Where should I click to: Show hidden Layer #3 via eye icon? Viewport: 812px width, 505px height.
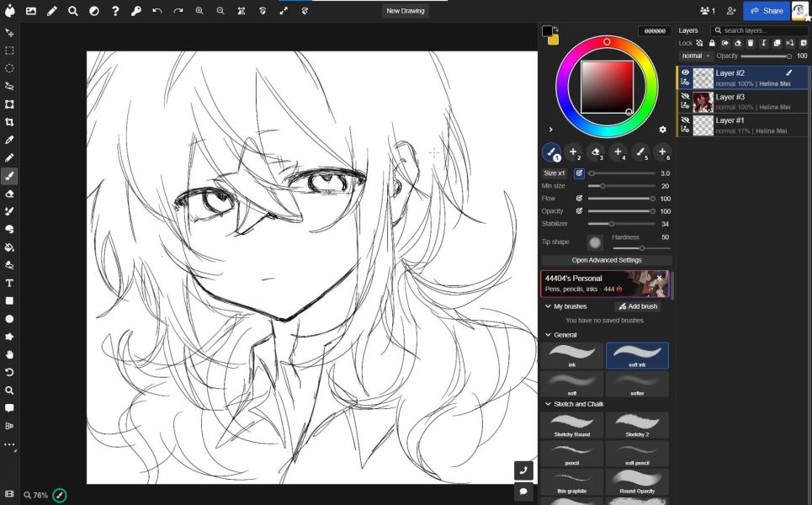(x=685, y=97)
